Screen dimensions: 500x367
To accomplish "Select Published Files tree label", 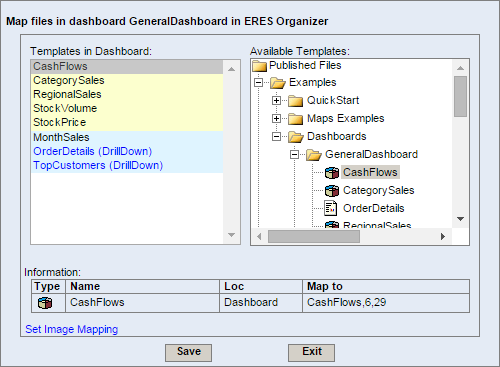I will pyautogui.click(x=305, y=65).
